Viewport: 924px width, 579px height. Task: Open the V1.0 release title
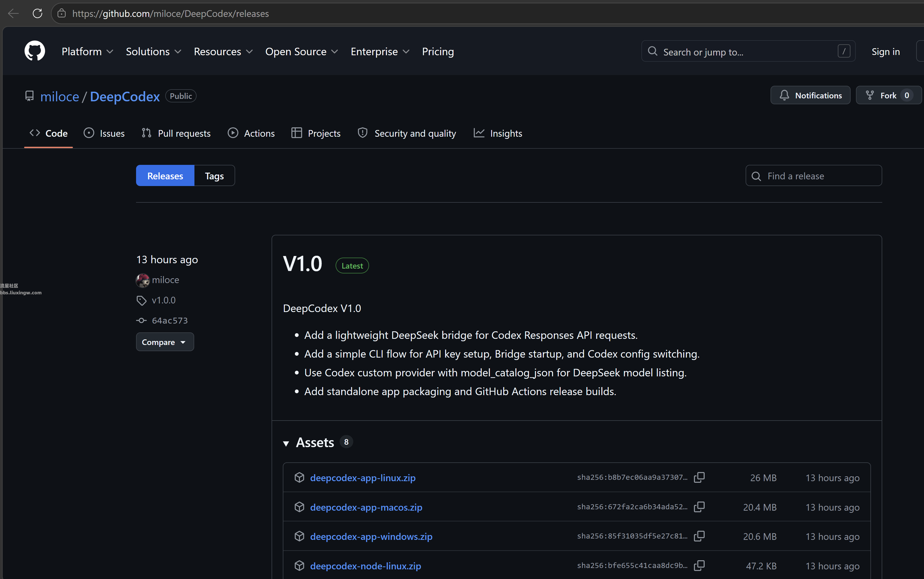coord(303,264)
